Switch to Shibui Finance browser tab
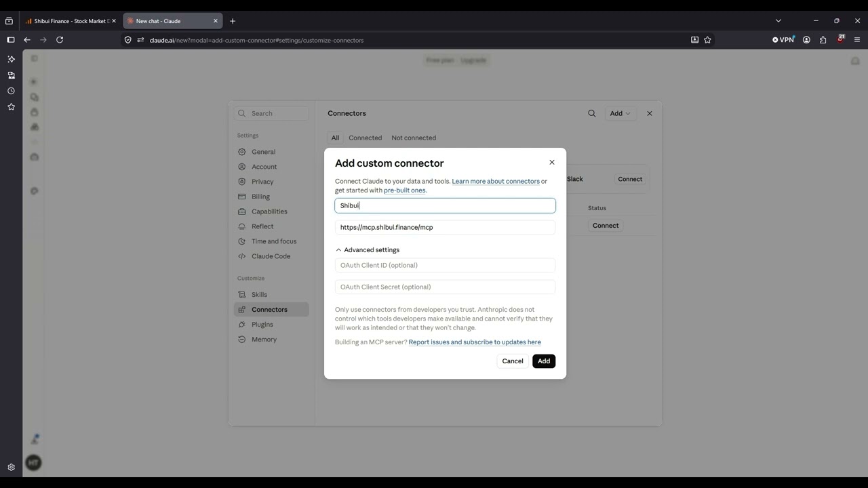868x488 pixels. 71,21
